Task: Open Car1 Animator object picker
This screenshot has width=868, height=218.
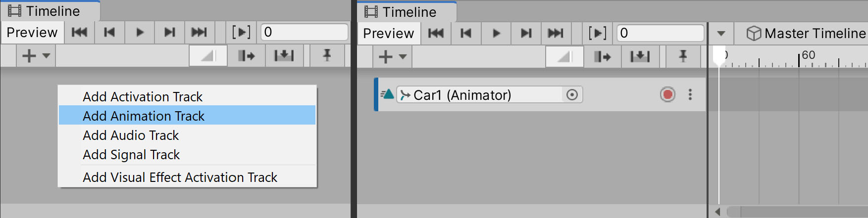Action: coord(572,95)
